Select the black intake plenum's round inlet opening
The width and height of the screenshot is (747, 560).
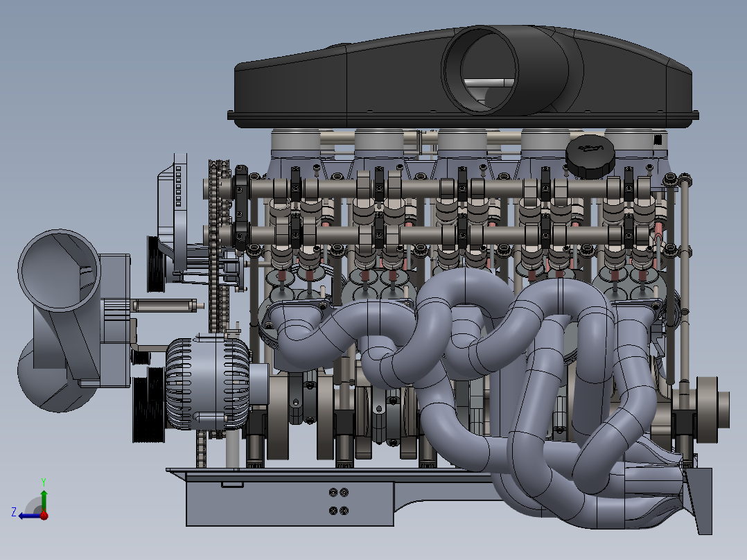pyautogui.click(x=480, y=70)
